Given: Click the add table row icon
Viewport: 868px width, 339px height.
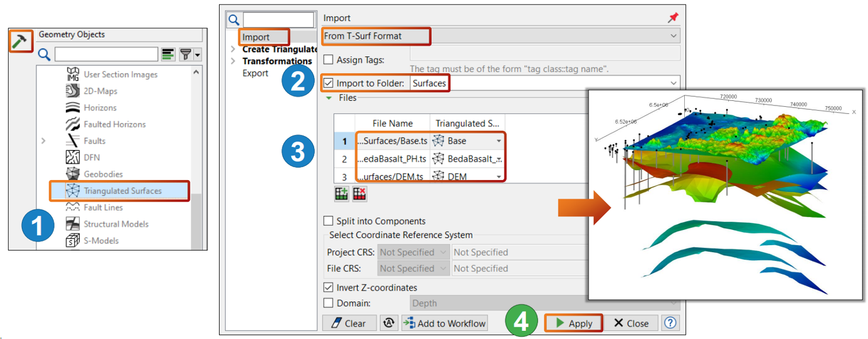Looking at the screenshot, I should tap(341, 195).
